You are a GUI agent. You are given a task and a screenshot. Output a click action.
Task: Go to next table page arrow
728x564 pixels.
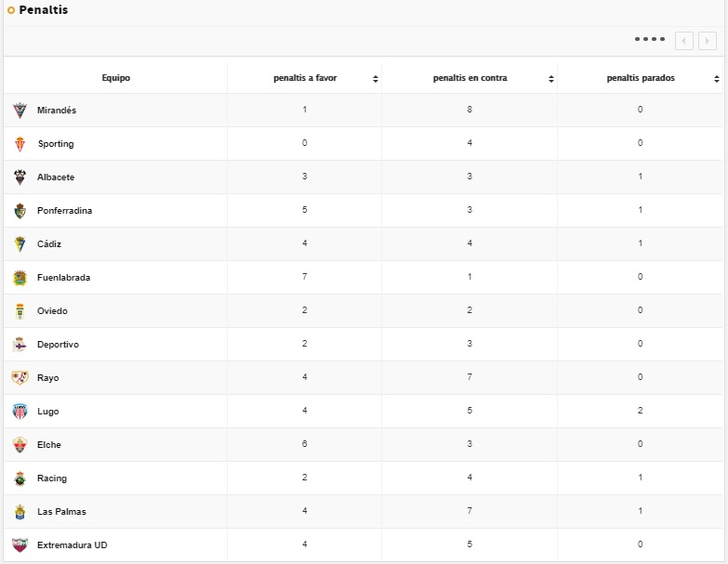[x=708, y=41]
